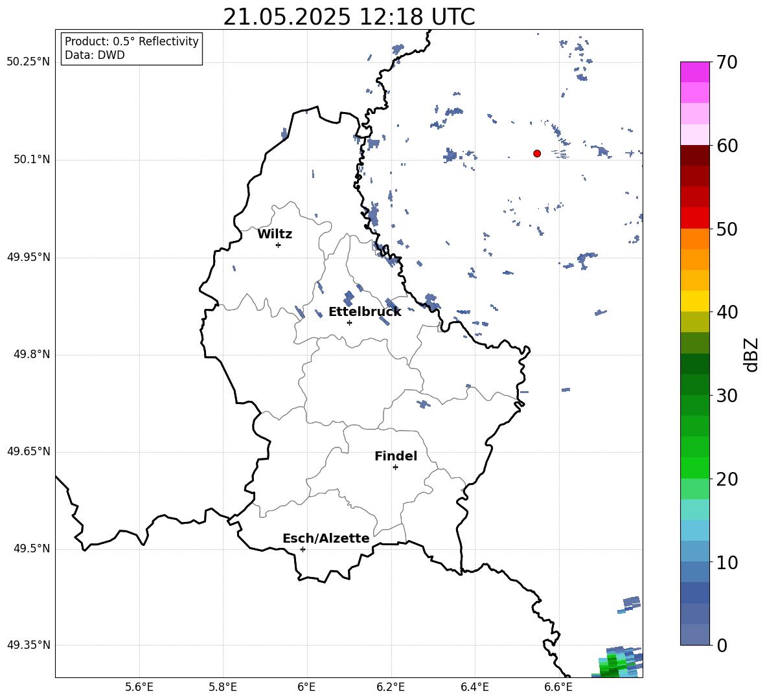Click the orange colorbar segment below 50

695,238
